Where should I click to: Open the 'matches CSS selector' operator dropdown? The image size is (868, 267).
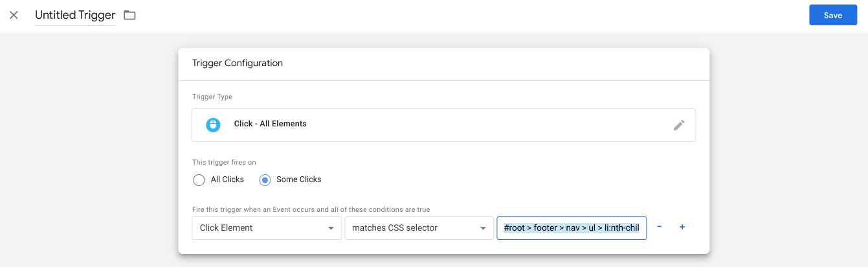pyautogui.click(x=411, y=228)
